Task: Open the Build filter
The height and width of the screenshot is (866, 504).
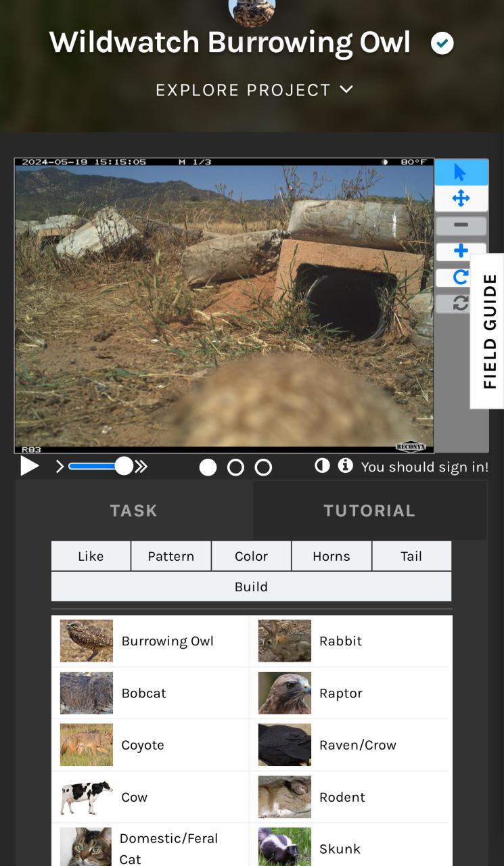Action: pyautogui.click(x=251, y=587)
